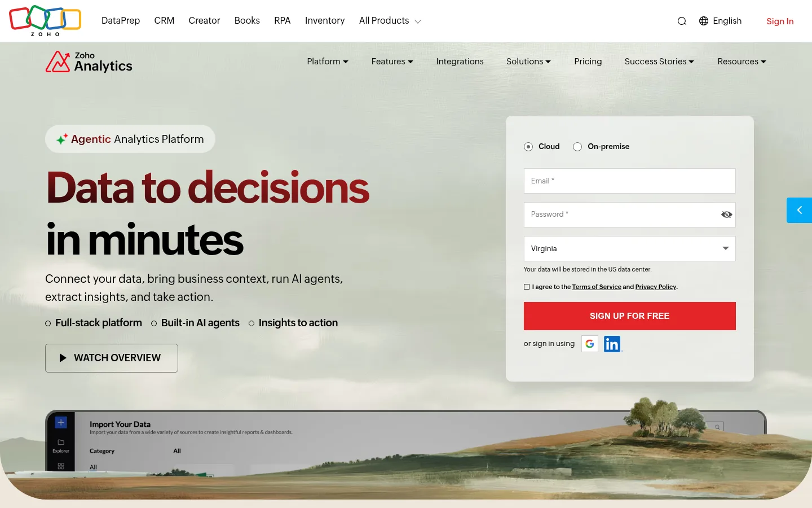The image size is (812, 508).
Task: Go to CRM product
Action: tap(164, 21)
